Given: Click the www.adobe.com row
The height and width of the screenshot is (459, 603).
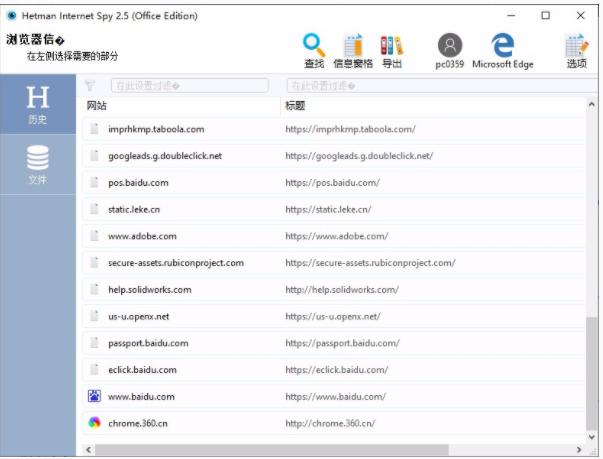Looking at the screenshot, I should coord(142,236).
